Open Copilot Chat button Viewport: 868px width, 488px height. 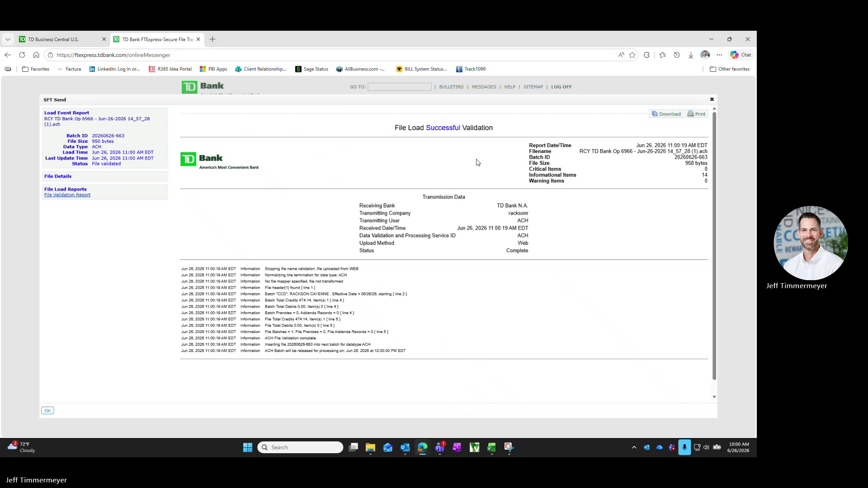pos(741,55)
